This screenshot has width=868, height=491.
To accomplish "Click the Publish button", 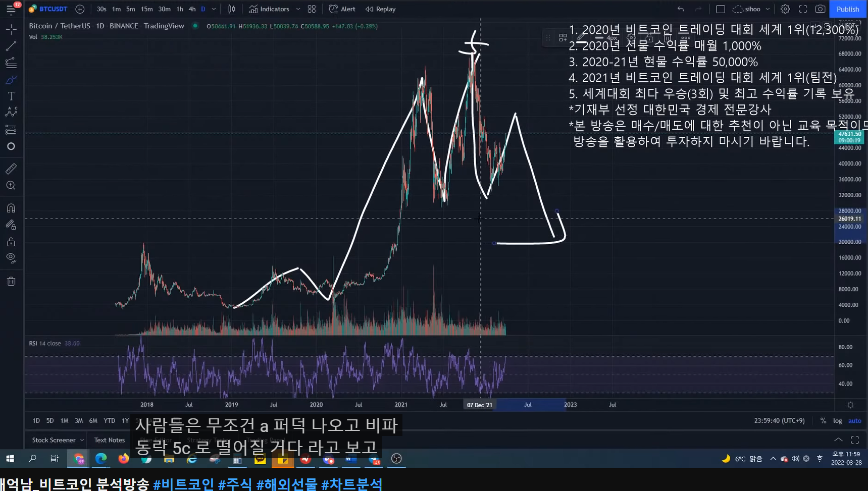I will (848, 9).
